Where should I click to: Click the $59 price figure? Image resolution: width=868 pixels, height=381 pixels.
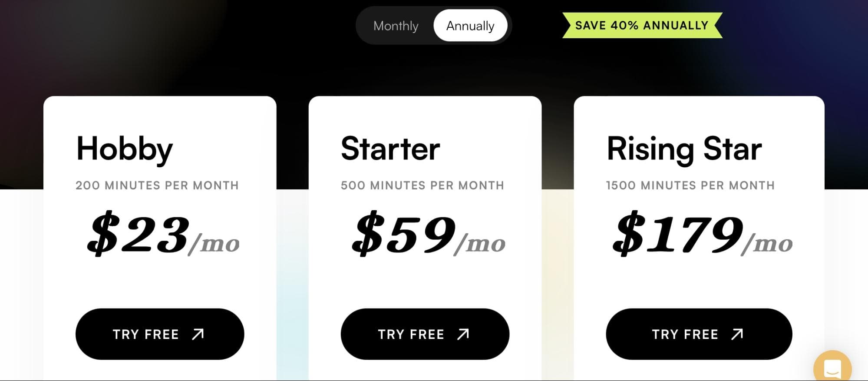(x=404, y=234)
